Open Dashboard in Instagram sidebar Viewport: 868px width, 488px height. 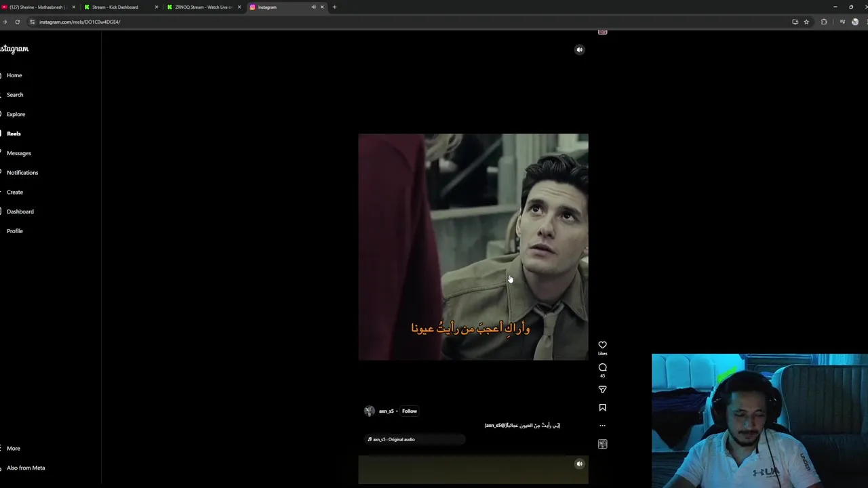click(20, 211)
